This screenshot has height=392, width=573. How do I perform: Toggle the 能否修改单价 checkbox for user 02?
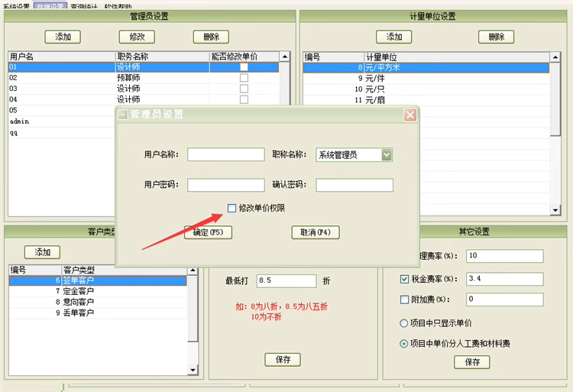coord(244,78)
